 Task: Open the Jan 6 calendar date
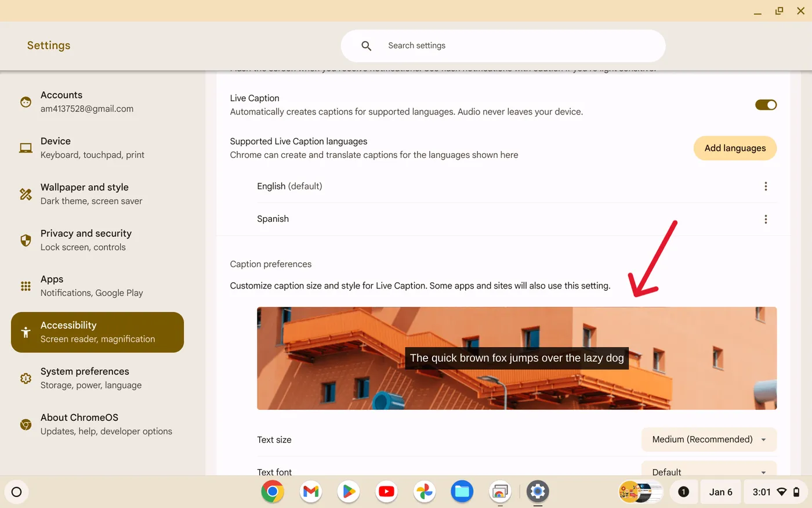pyautogui.click(x=720, y=492)
